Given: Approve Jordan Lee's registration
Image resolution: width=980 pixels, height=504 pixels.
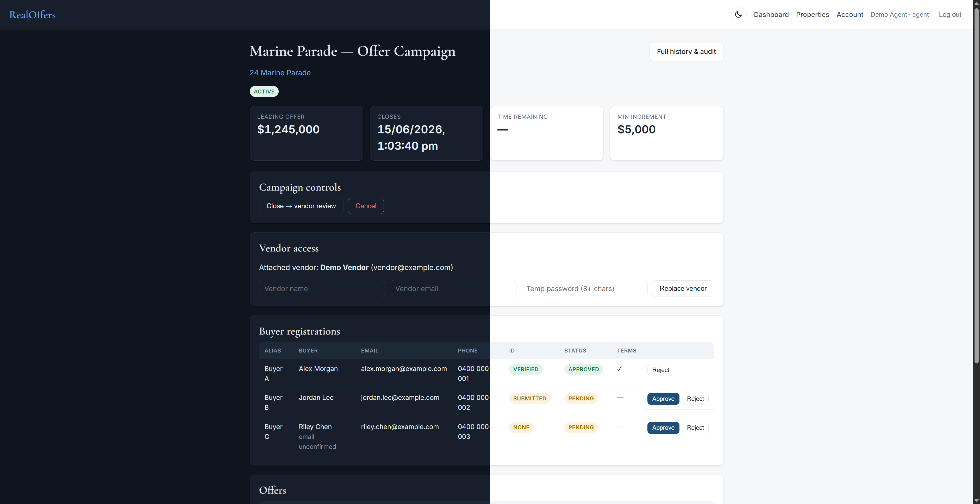Looking at the screenshot, I should (663, 399).
